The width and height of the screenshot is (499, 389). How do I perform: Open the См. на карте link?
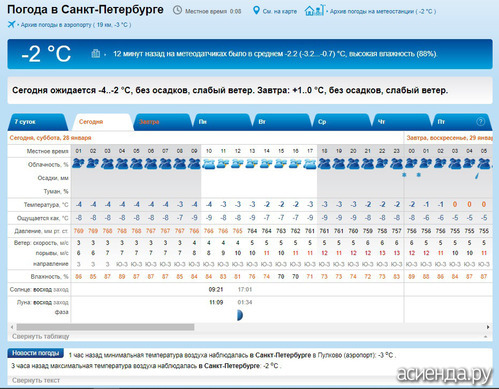(x=280, y=11)
